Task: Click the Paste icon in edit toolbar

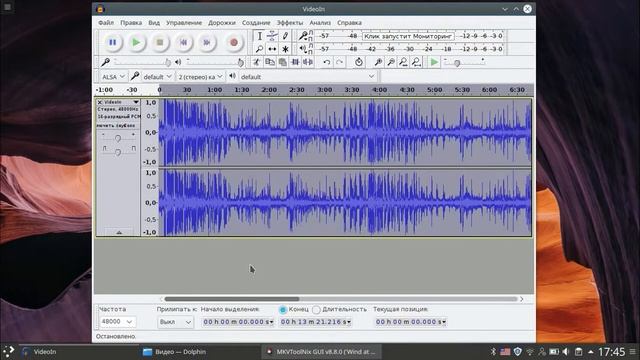Action: click(282, 62)
